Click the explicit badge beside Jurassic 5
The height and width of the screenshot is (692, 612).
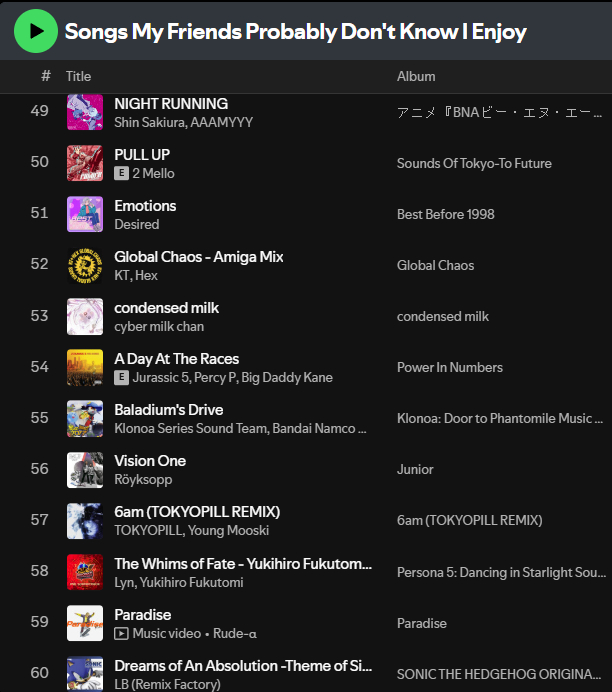pyautogui.click(x=122, y=378)
